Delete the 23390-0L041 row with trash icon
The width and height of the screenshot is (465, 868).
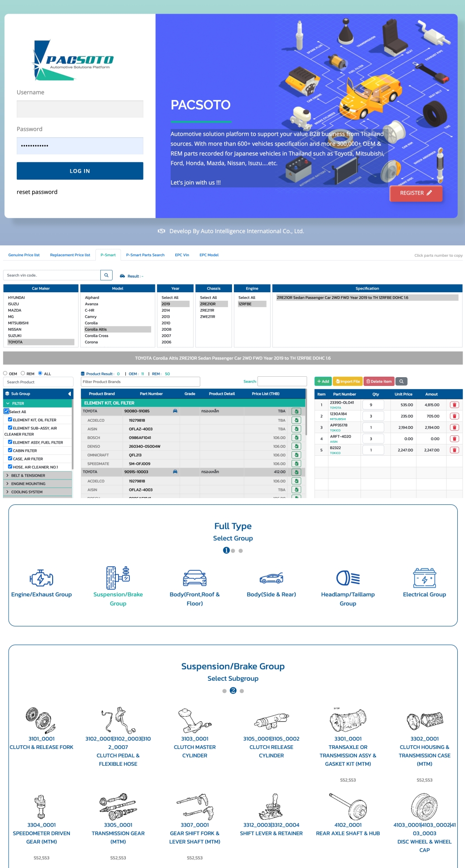454,404
